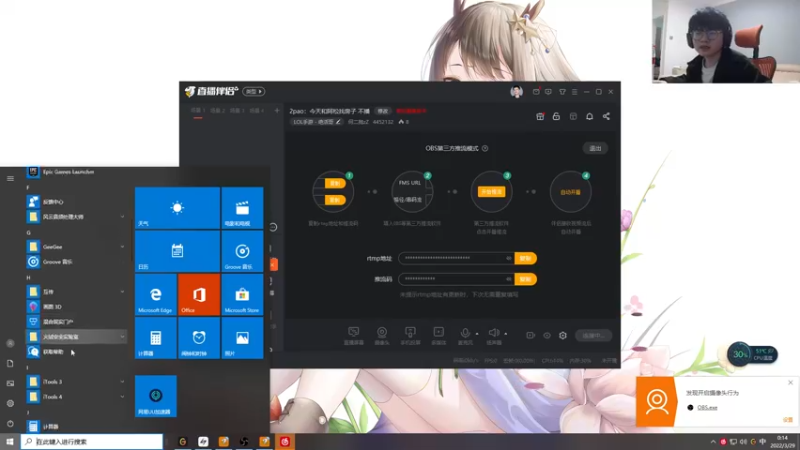Screen dimensions: 800x450
Task: Switch to the fourth scene tab
Action: [x=257, y=110]
